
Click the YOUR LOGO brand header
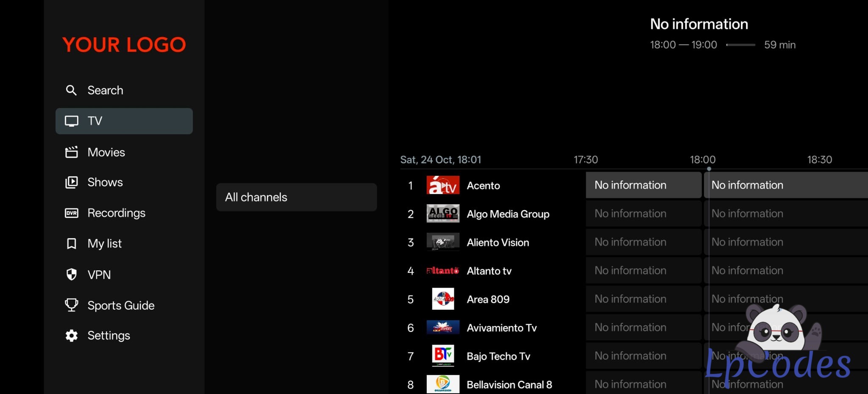[x=124, y=44]
